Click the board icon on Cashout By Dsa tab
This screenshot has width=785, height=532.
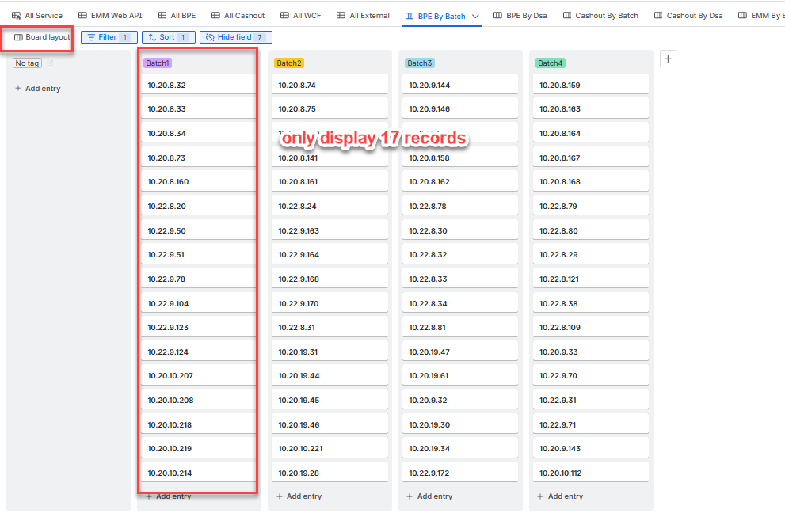click(658, 16)
